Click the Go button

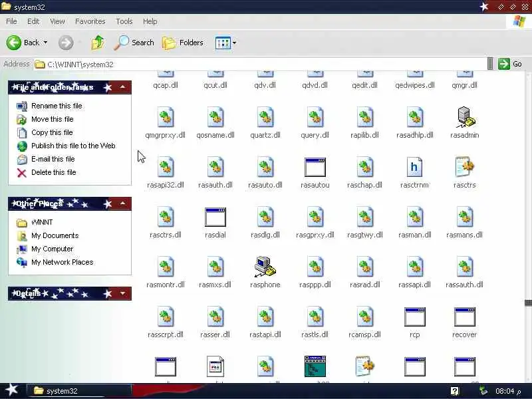[x=510, y=64]
